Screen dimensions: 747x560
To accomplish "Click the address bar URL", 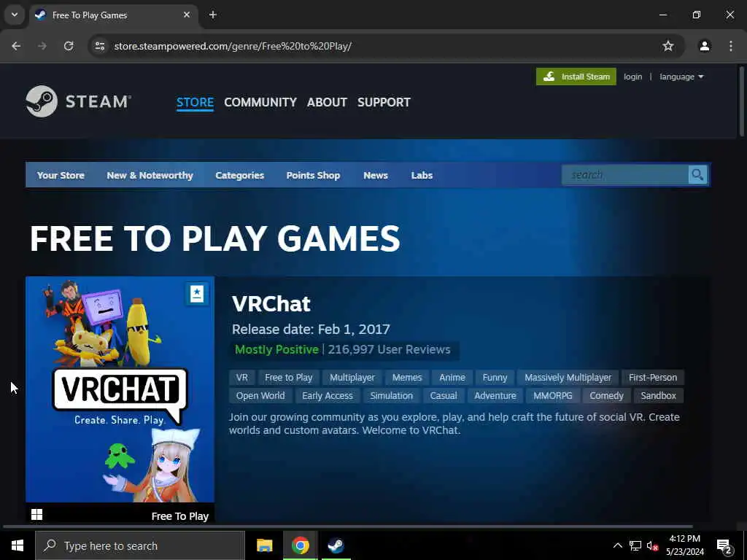I will (233, 46).
